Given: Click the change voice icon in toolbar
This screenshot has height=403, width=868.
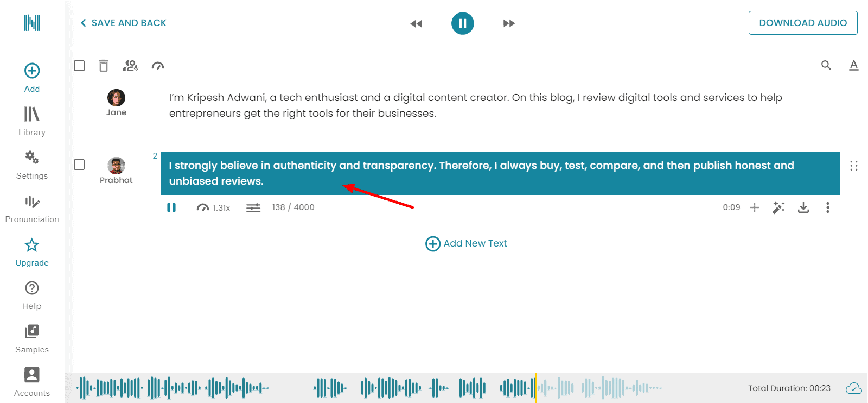Looking at the screenshot, I should [x=130, y=66].
